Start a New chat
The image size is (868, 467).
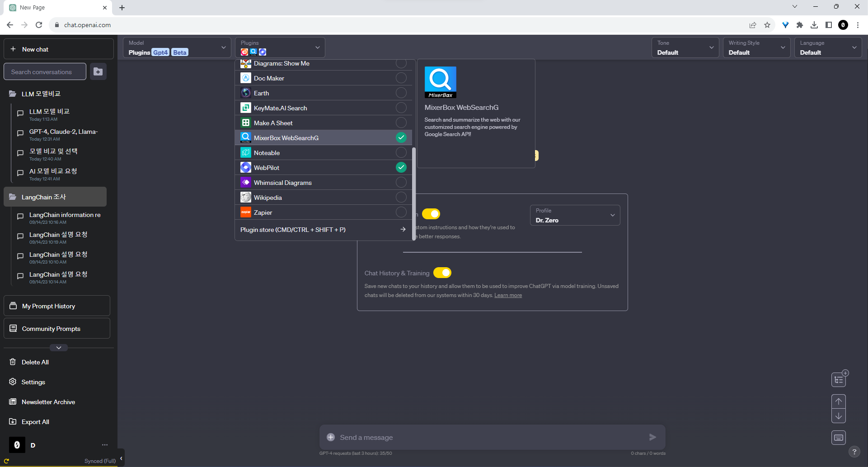[x=59, y=49]
